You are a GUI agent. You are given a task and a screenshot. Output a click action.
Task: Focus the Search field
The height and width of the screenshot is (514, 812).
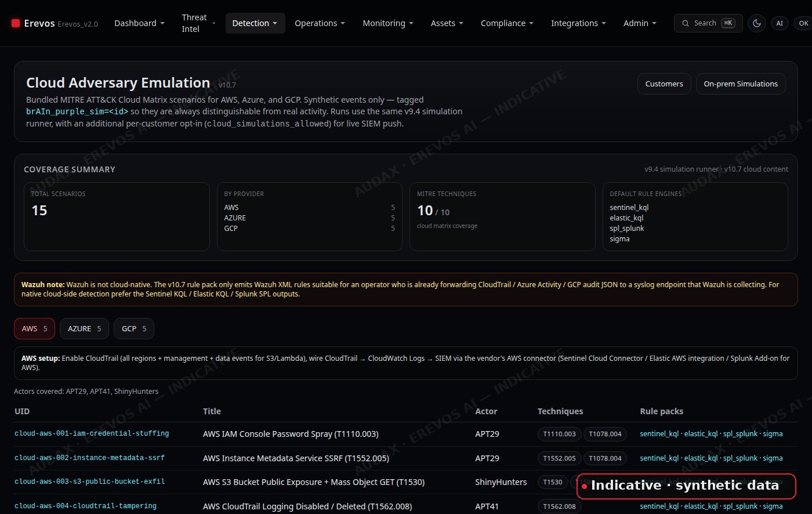pos(708,23)
